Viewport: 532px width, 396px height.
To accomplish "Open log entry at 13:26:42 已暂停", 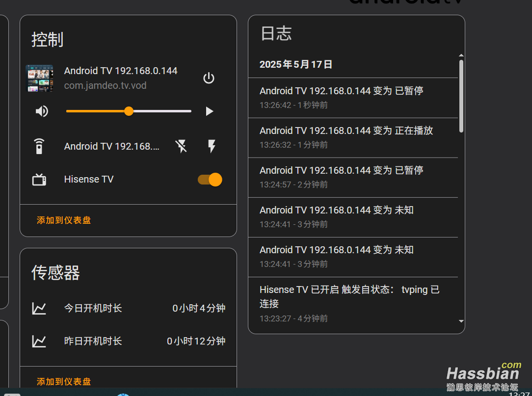I will [x=353, y=98].
